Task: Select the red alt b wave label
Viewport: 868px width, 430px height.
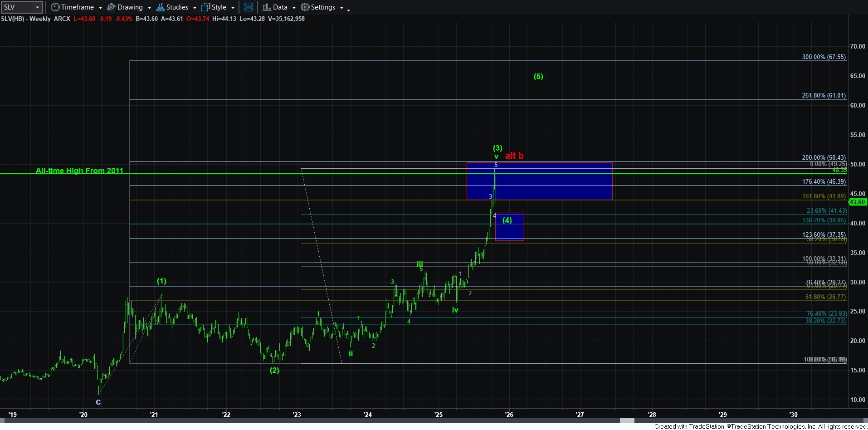Action: pos(514,156)
